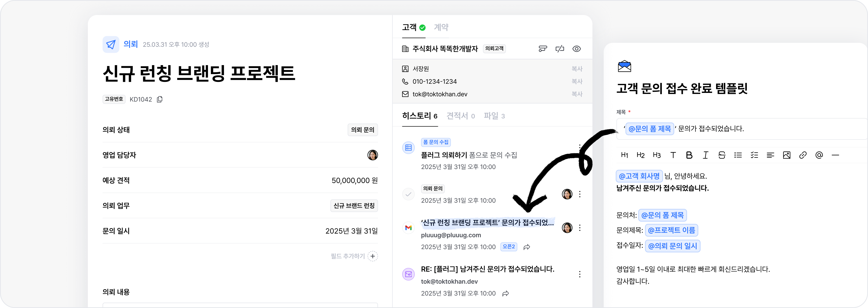
Task: Click the forward arrow next to 오픈2
Action: (527, 247)
